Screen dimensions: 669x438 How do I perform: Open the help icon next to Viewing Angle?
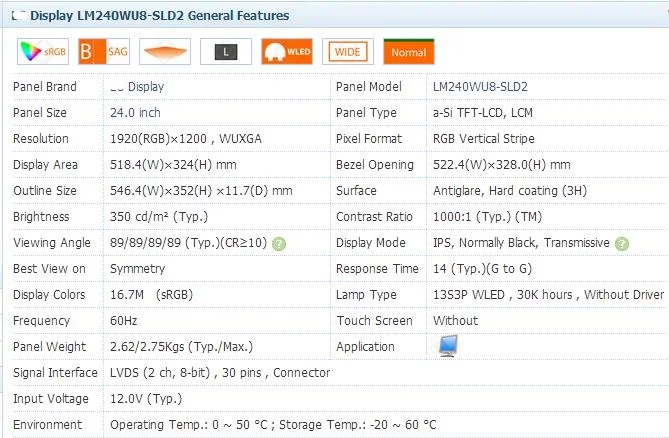(279, 243)
